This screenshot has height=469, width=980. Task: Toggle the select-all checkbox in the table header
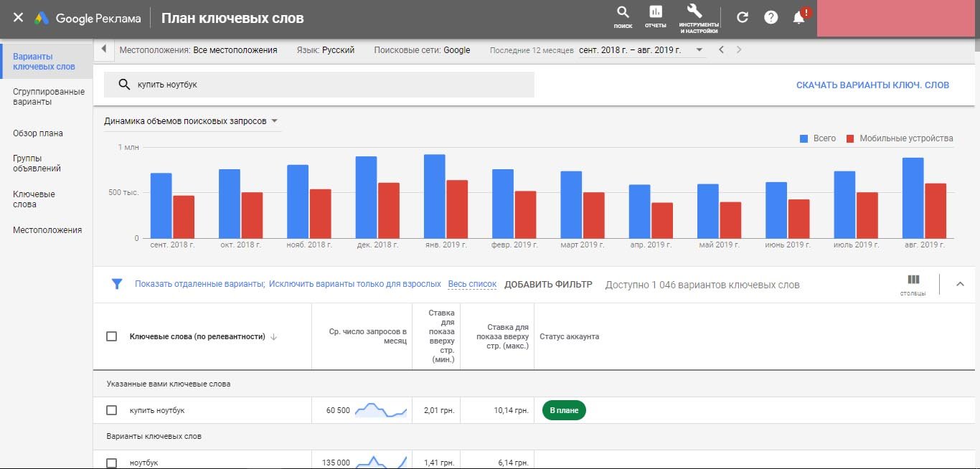tap(111, 336)
